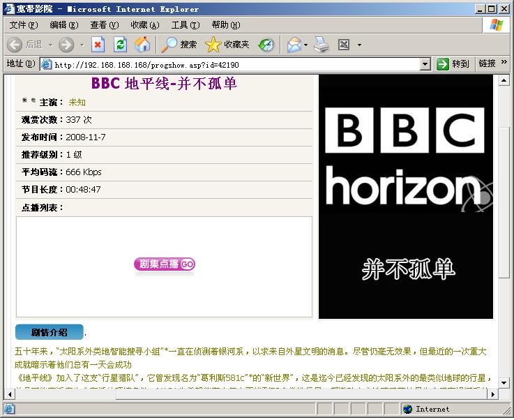This screenshot has width=514, height=420.
Task: Stop page loading with red X icon
Action: pos(98,45)
